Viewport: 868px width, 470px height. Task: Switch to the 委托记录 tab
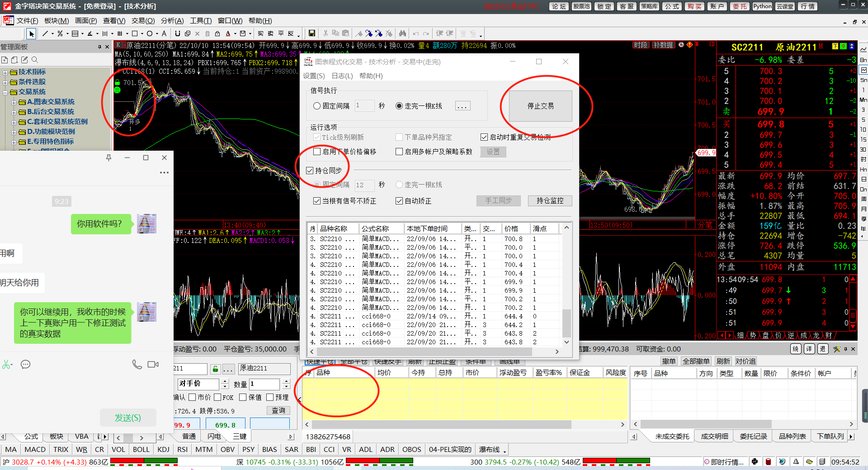pyautogui.click(x=753, y=436)
